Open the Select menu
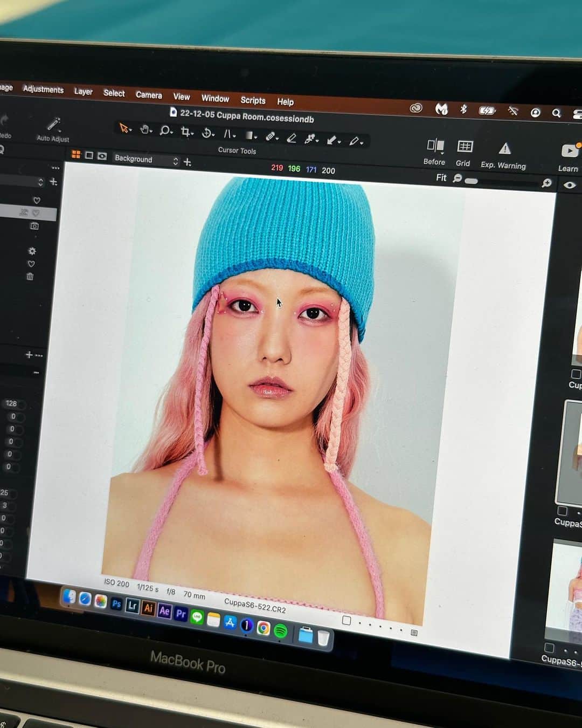The width and height of the screenshot is (582, 728). click(114, 93)
